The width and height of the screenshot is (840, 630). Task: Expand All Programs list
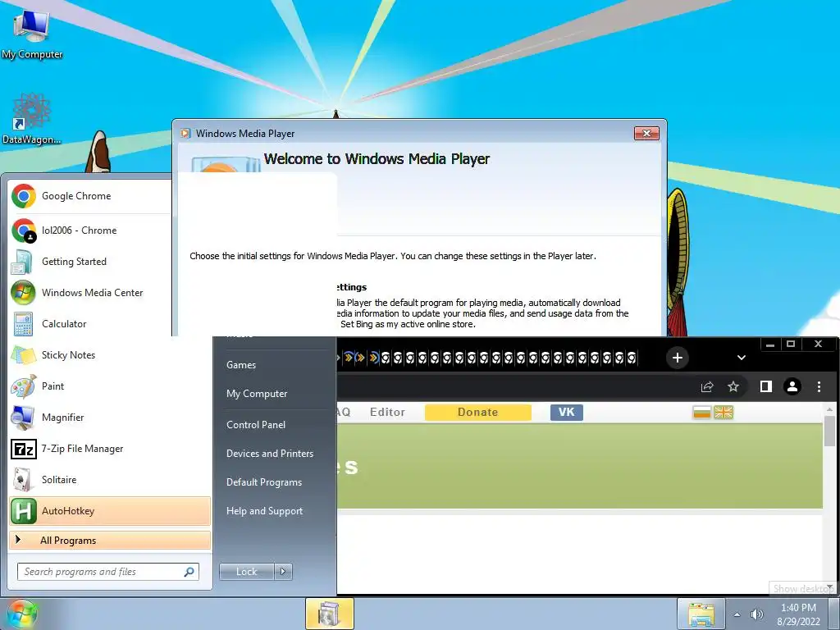click(110, 540)
